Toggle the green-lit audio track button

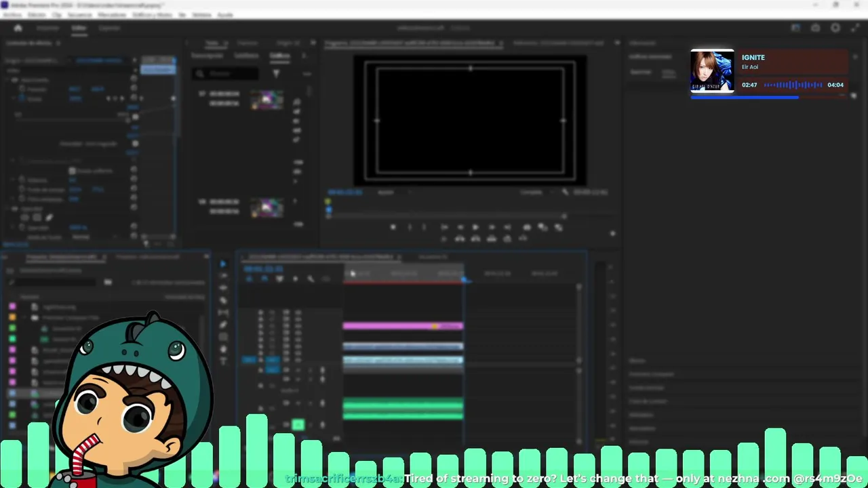coord(298,425)
